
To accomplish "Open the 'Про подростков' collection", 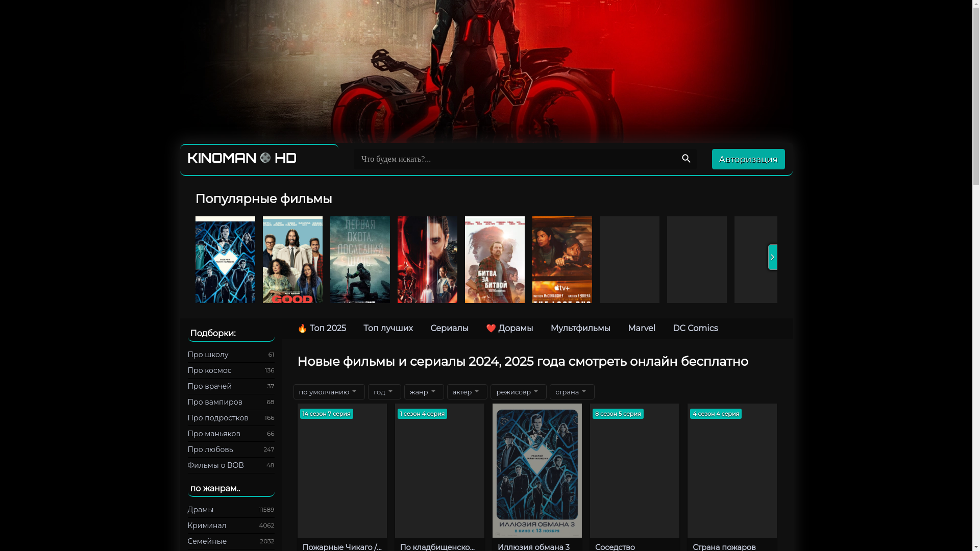I will pos(231,418).
